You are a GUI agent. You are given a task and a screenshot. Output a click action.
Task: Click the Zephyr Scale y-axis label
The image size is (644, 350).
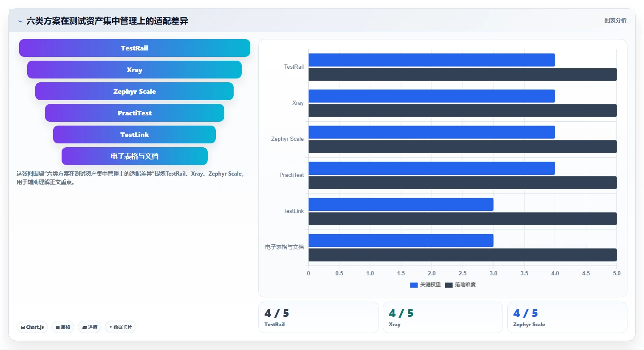click(x=288, y=139)
